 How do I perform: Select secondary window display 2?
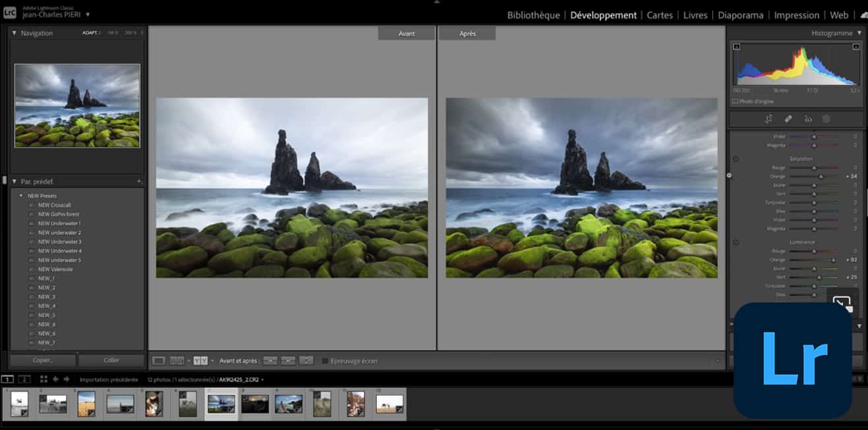tap(24, 379)
